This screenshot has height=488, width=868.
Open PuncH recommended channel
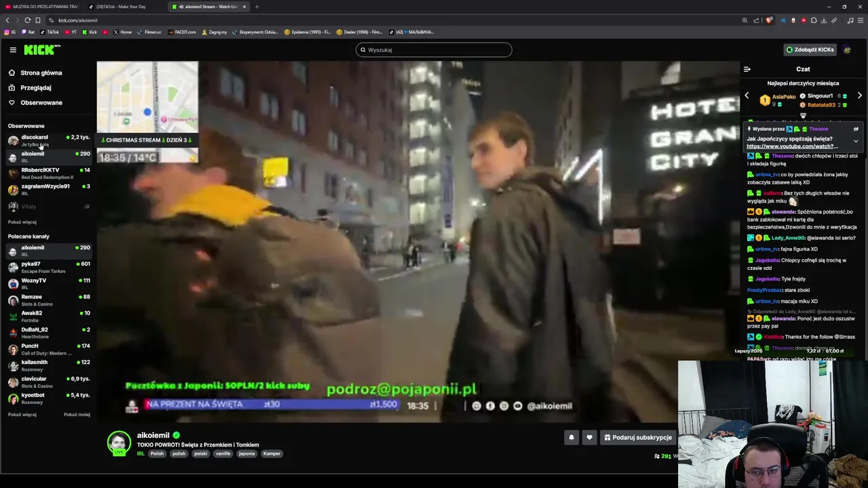(47, 349)
